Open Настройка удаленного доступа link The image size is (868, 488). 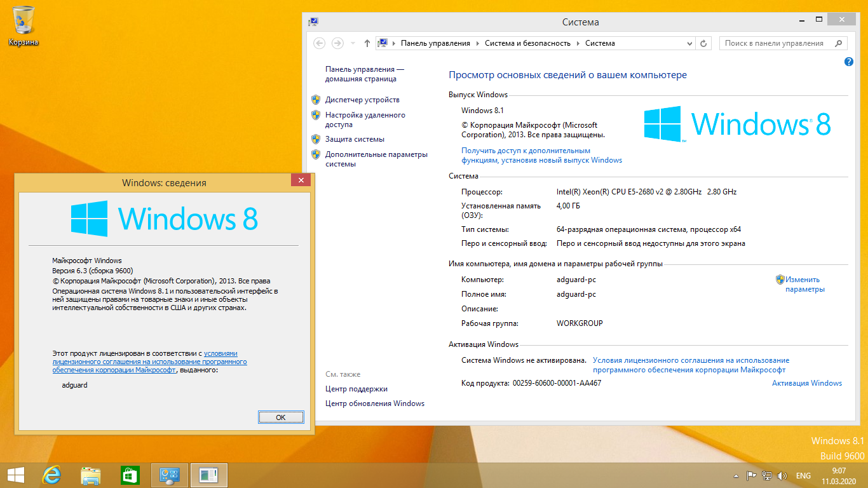[365, 120]
